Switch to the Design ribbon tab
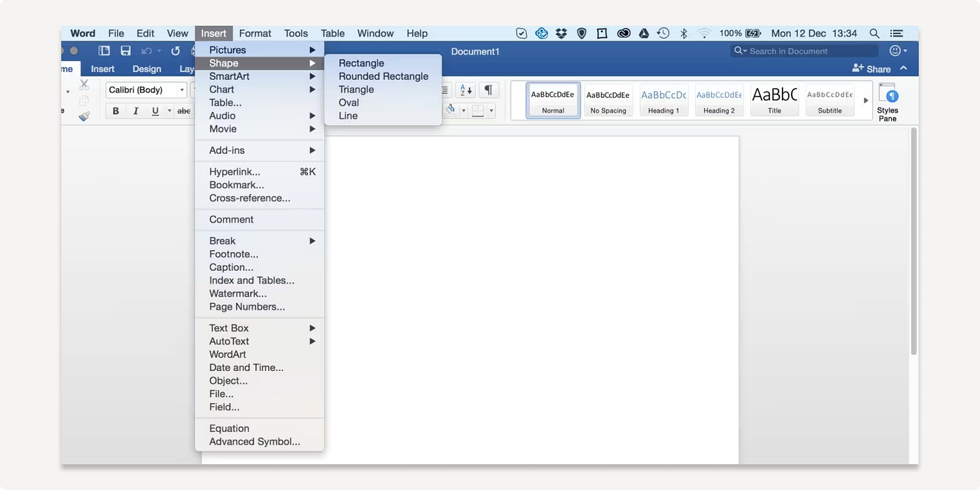The height and width of the screenshot is (490, 980). point(147,69)
